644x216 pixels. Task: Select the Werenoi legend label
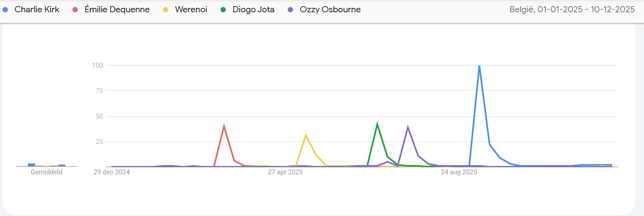tap(190, 10)
